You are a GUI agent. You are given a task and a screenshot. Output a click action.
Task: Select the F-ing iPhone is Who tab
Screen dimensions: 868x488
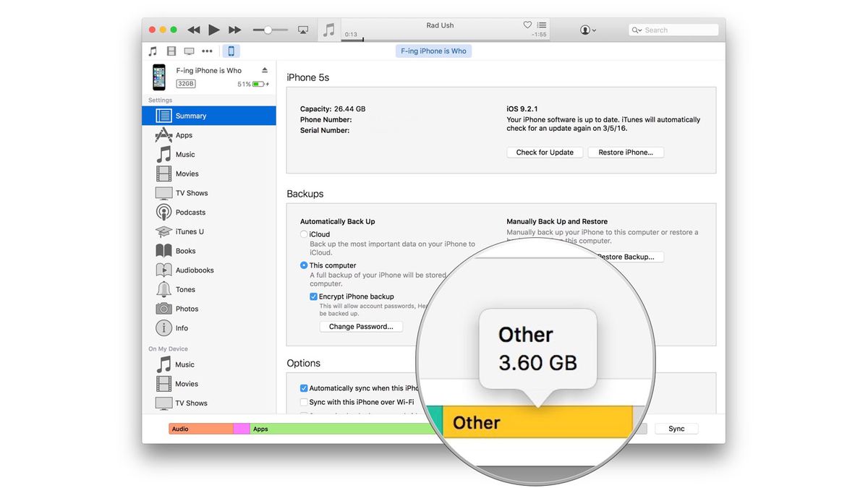pyautogui.click(x=433, y=51)
